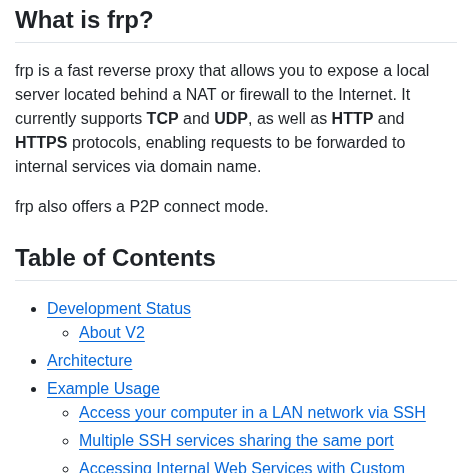Click 'Accessing Internal Web Services with Custom' link
This screenshot has width=471, height=473.
click(x=242, y=467)
